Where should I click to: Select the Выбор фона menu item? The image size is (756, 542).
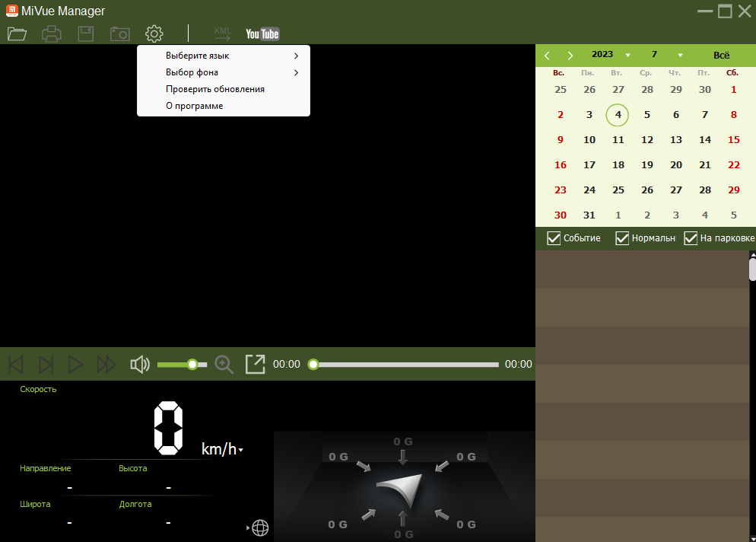tap(224, 72)
